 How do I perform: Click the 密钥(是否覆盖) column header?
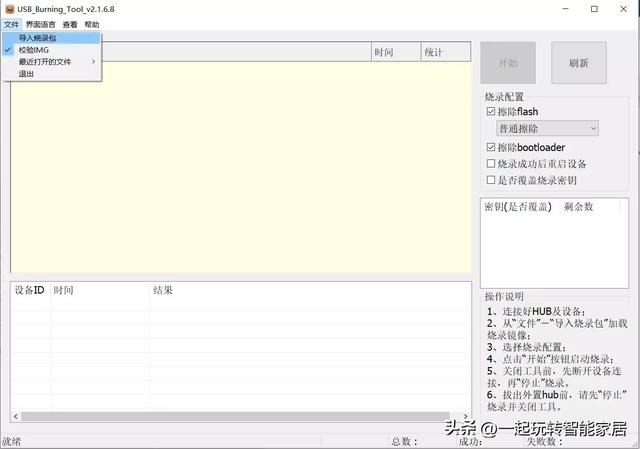click(520, 207)
